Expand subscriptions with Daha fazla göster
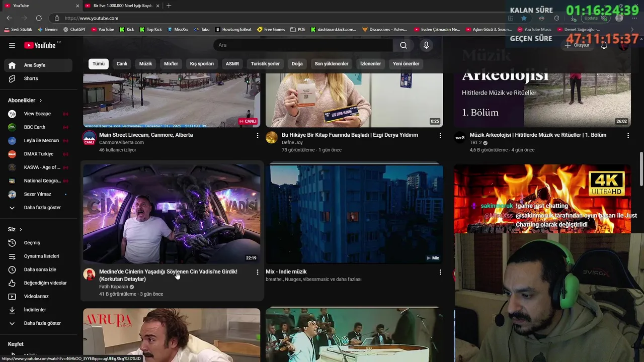644x362 pixels. pyautogui.click(x=38, y=208)
